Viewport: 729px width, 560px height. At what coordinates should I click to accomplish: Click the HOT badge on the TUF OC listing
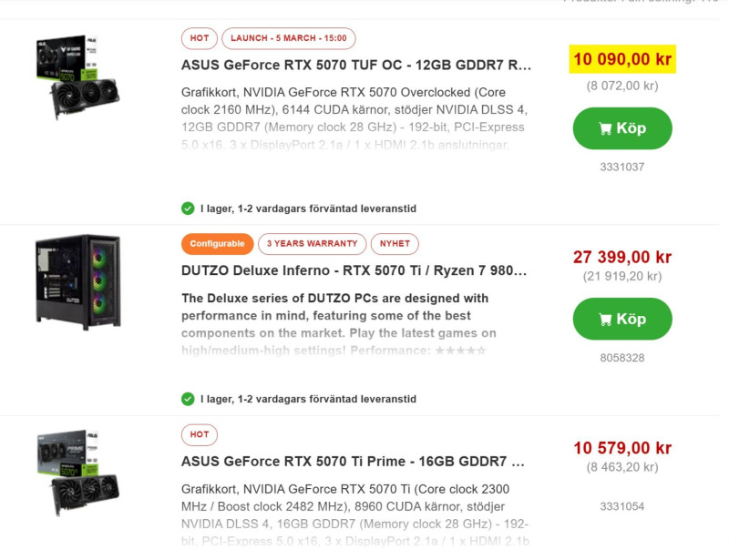(200, 38)
